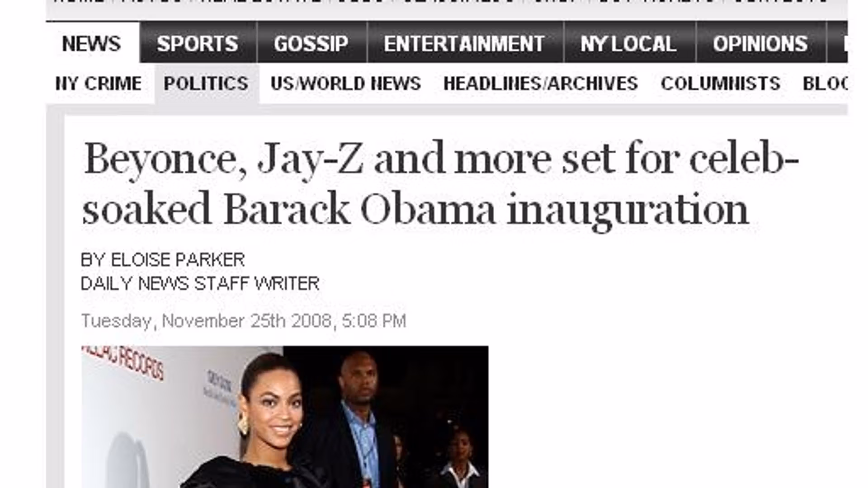868x488 pixels.
Task: Visit the COLUMNISTS subsection
Action: tap(721, 84)
